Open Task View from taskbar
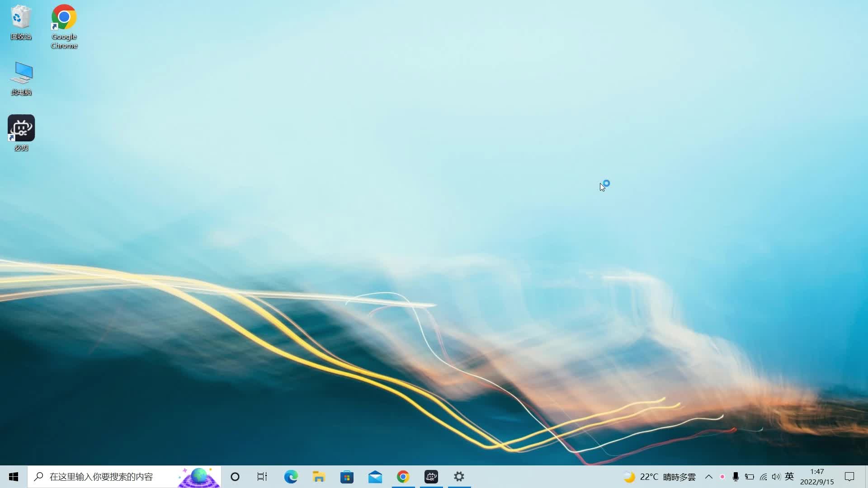Viewport: 868px width, 488px height. coord(262,477)
